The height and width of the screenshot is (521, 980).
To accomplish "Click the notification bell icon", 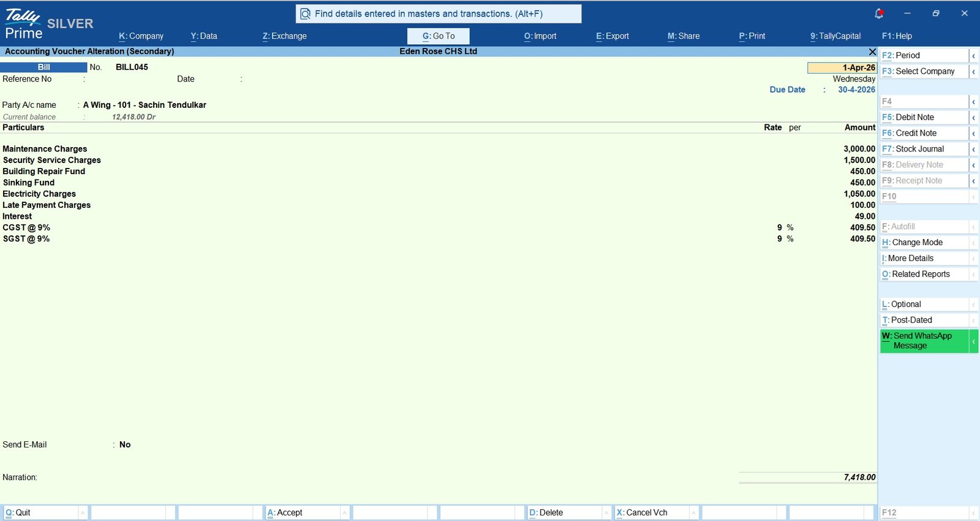I will [x=879, y=13].
